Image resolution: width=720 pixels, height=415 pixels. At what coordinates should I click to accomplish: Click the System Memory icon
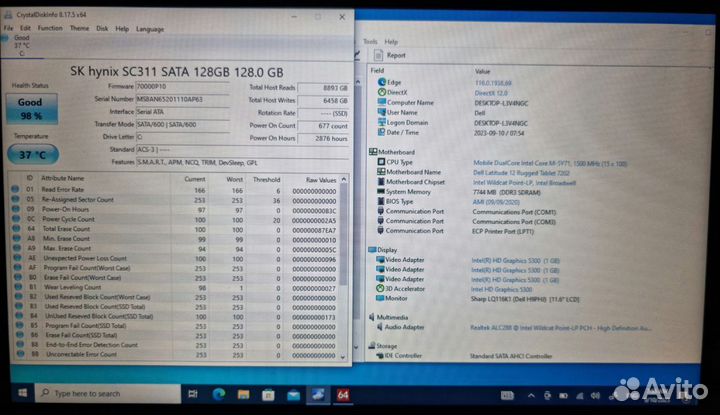point(381,191)
